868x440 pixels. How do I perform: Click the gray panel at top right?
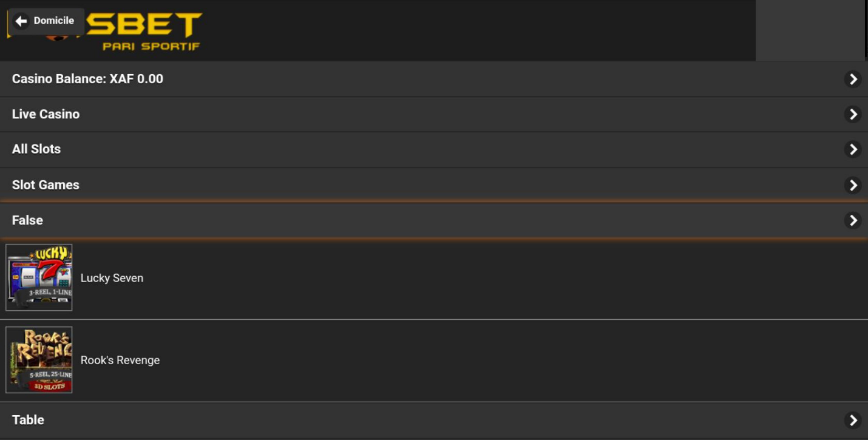point(810,30)
